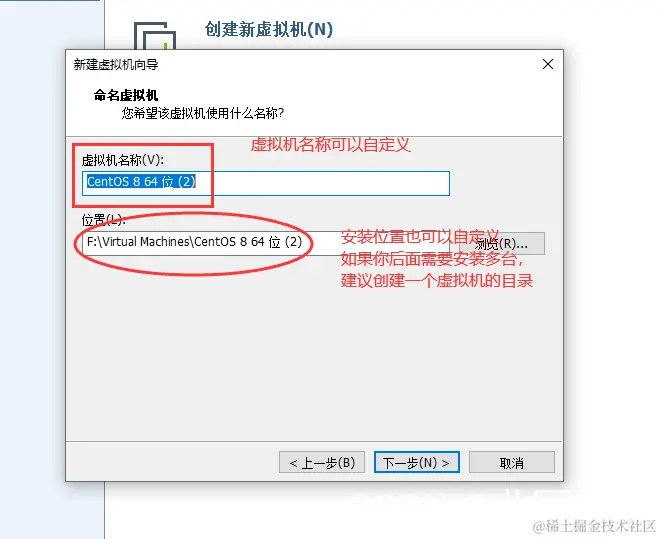661x539 pixels.
Task: Click inside the 虚拟机名称 text field
Action: point(266,183)
